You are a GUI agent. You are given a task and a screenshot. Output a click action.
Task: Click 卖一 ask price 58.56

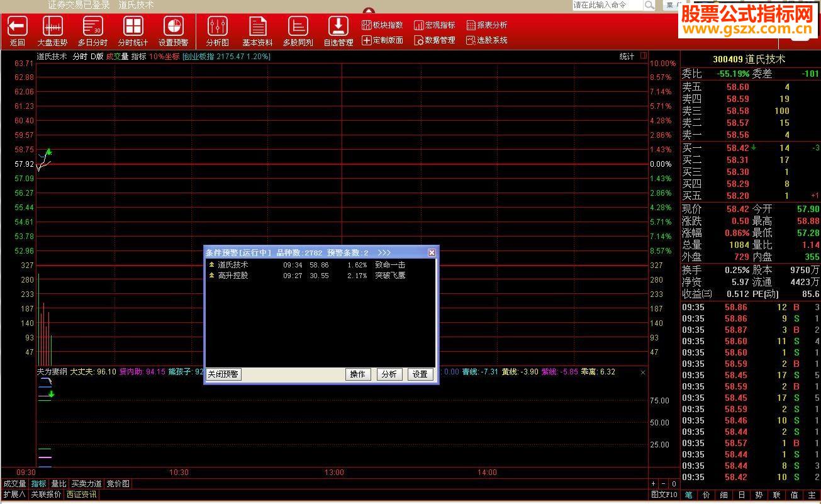point(738,135)
